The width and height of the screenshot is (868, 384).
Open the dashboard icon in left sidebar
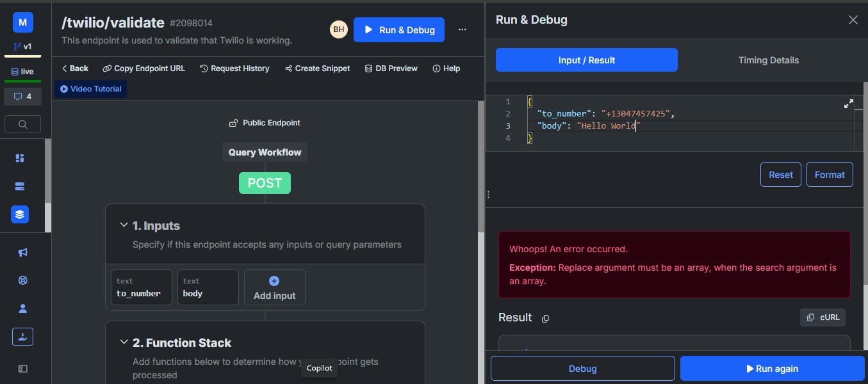pyautogui.click(x=19, y=158)
